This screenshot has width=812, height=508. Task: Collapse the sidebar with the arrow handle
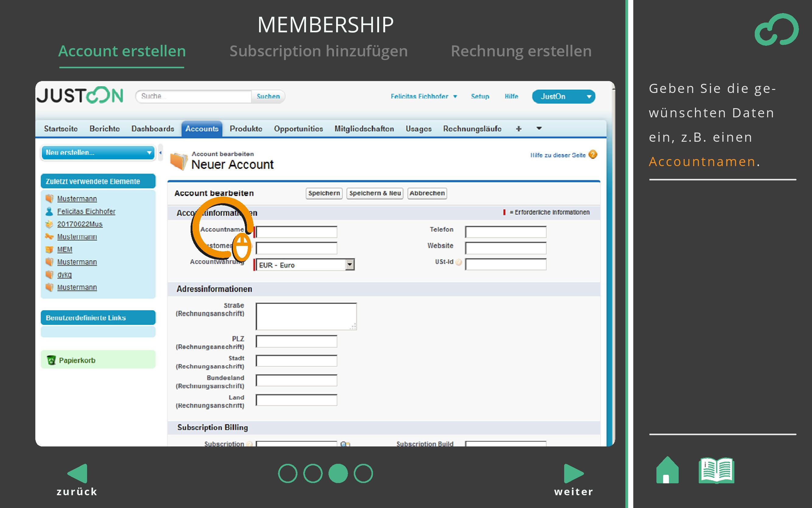[x=160, y=153]
